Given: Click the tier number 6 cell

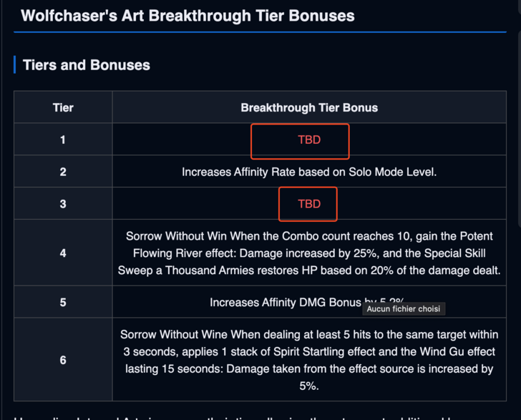Looking at the screenshot, I should 63,360.
